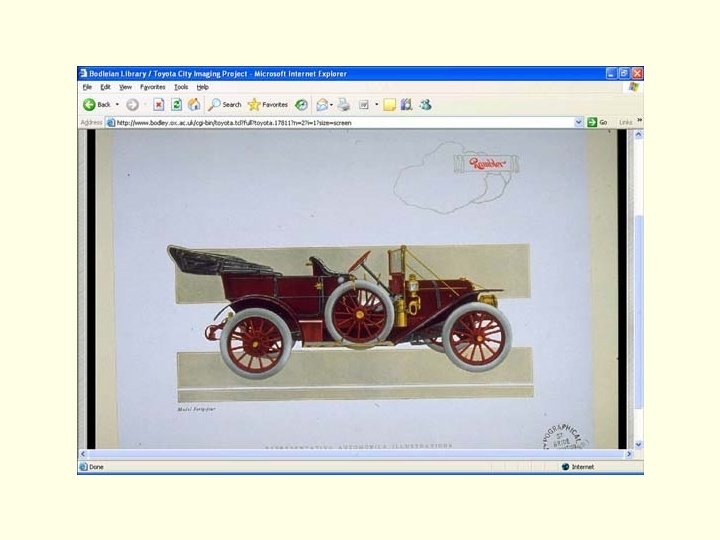Go to the Home page icon
The height and width of the screenshot is (540, 720).
tap(194, 105)
